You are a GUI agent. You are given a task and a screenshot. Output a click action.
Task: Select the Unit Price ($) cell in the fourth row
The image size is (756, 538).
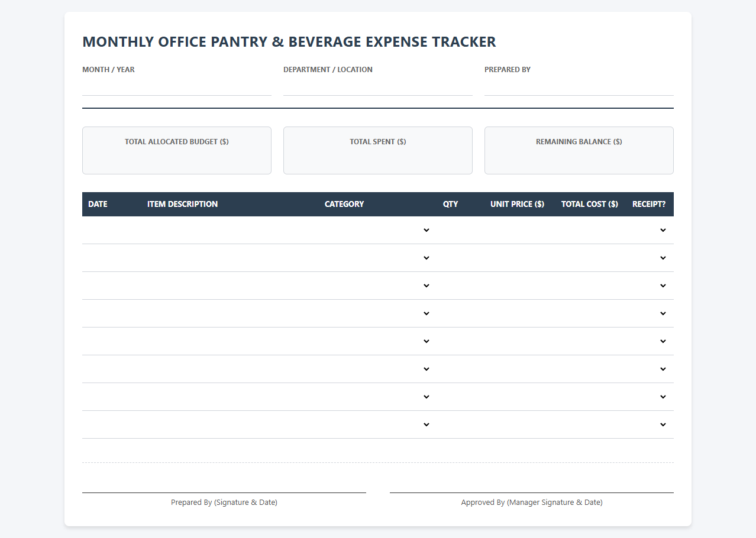click(520, 313)
